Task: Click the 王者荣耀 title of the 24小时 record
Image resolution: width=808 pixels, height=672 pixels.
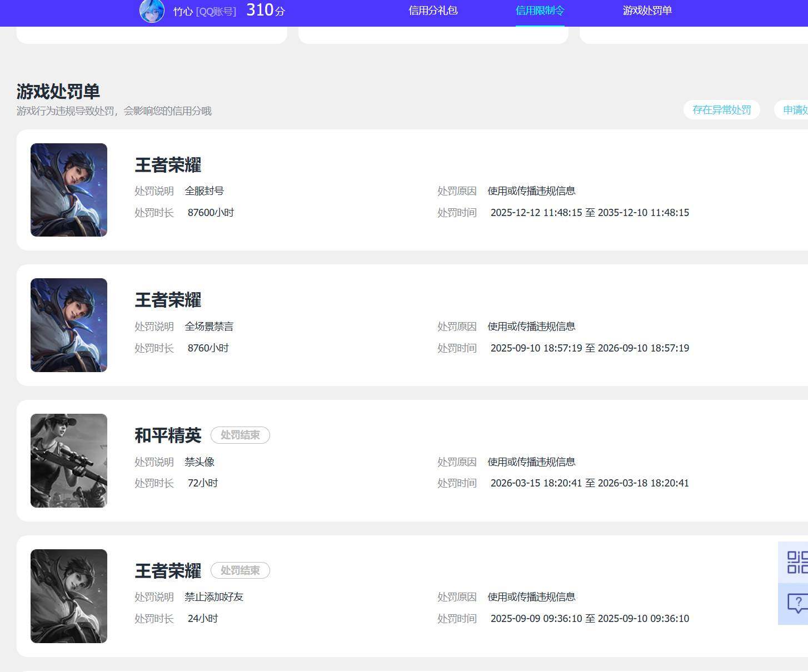Action: [168, 571]
